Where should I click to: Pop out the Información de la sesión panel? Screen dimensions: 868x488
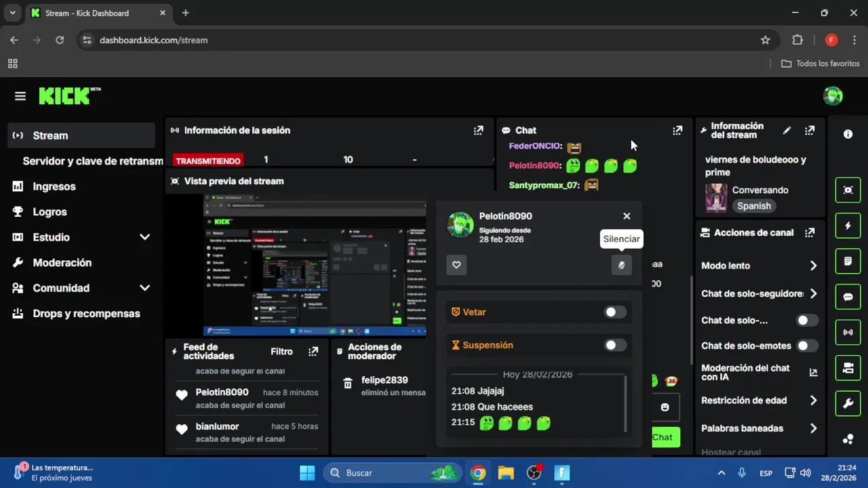[479, 130]
